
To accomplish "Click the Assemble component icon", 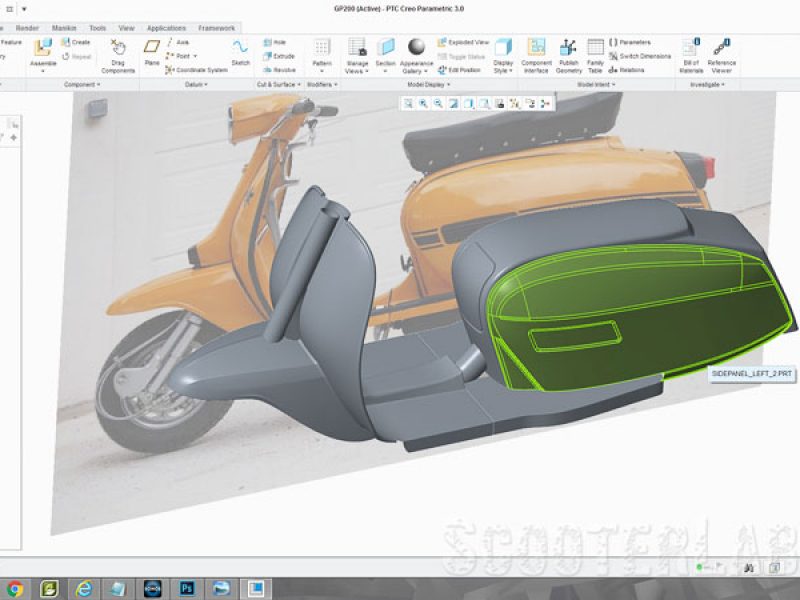I will (43, 47).
